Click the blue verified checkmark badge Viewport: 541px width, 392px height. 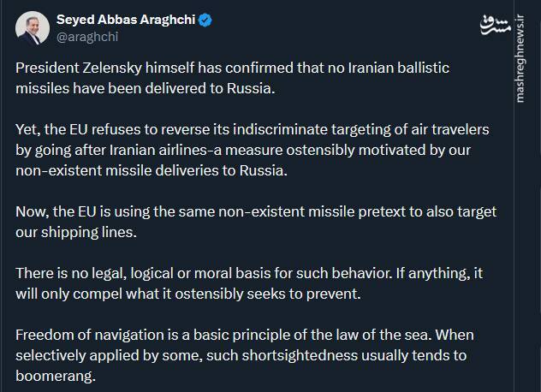point(205,20)
